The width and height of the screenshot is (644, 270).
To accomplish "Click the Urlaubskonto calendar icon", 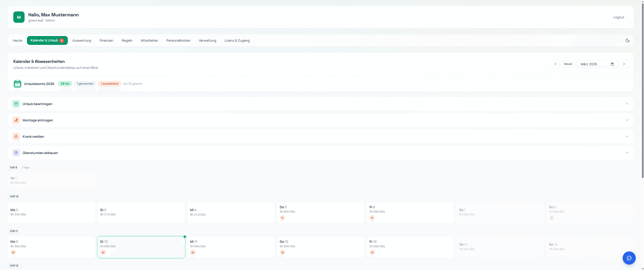I will [17, 84].
